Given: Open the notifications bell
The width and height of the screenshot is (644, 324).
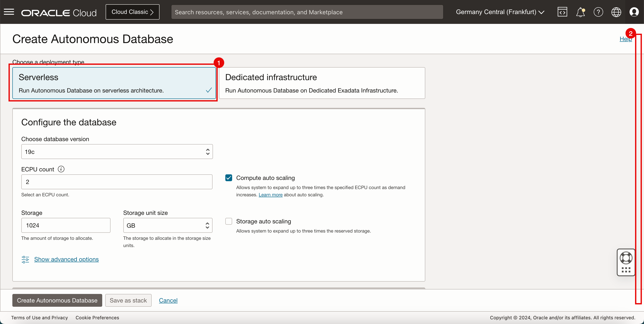Looking at the screenshot, I should click(580, 12).
